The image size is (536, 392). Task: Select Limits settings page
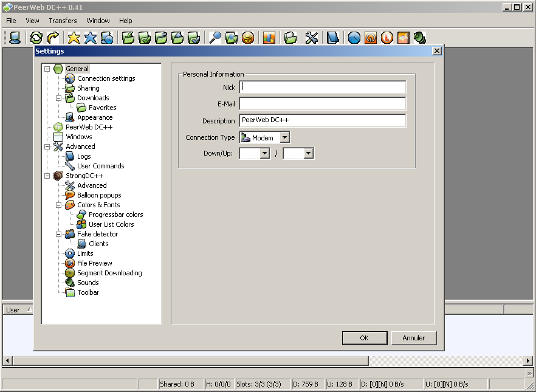tap(85, 253)
